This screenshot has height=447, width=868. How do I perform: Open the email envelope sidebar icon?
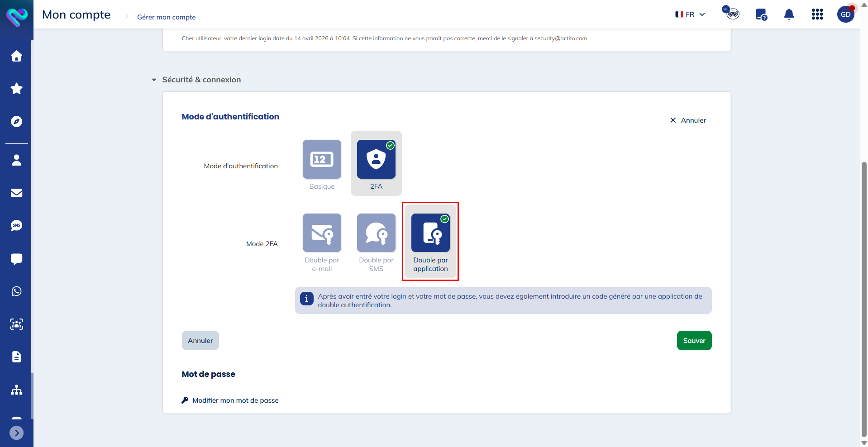pos(17,193)
